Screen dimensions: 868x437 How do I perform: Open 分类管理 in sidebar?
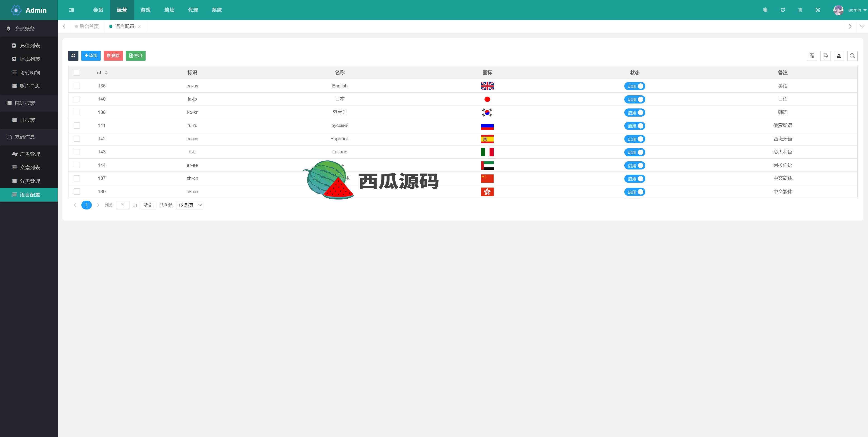tap(29, 181)
